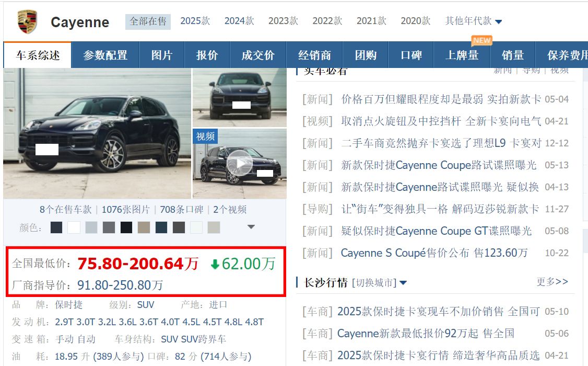Select the light blue-gray color swatch

[x=91, y=227]
